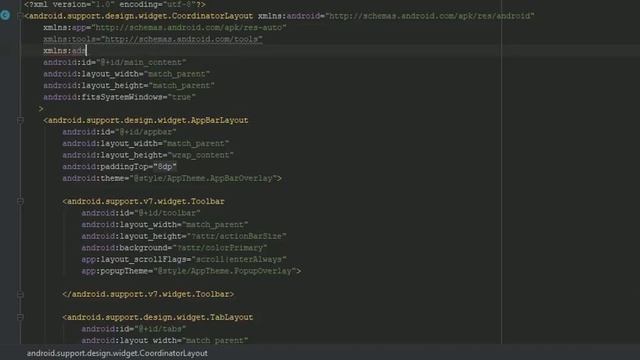Click the actionBarSize layout_height attribute
Screen dimensions: 640x360
(184, 236)
